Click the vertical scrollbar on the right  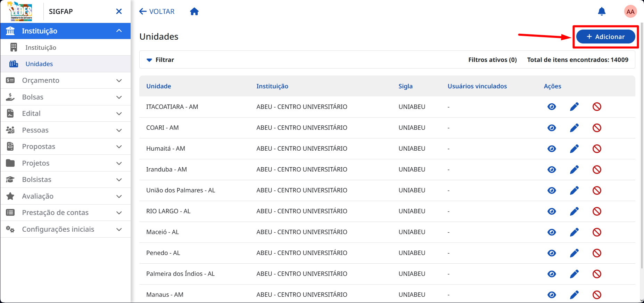[x=642, y=146]
